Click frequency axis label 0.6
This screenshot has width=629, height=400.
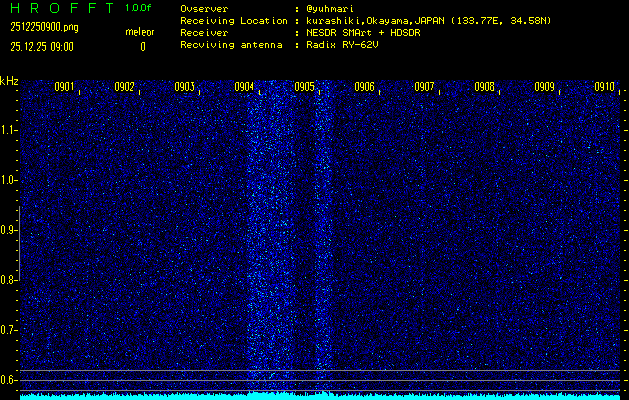pos(8,380)
